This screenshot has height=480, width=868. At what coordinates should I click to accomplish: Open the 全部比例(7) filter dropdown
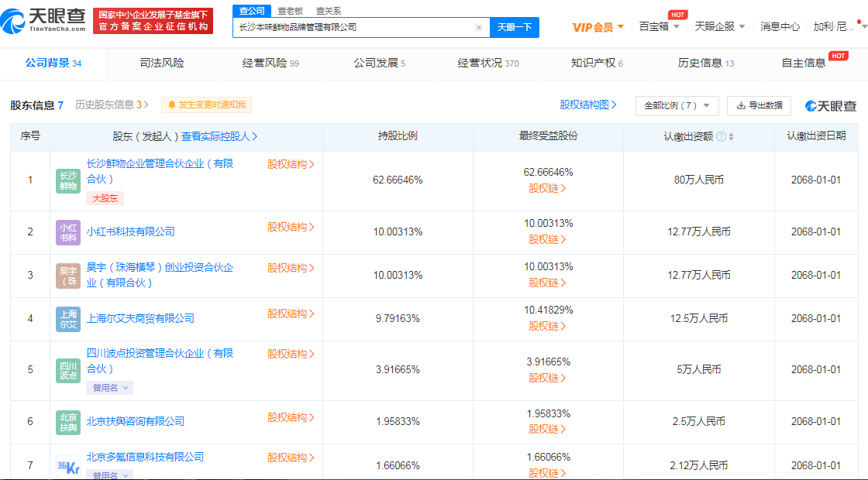coord(676,105)
